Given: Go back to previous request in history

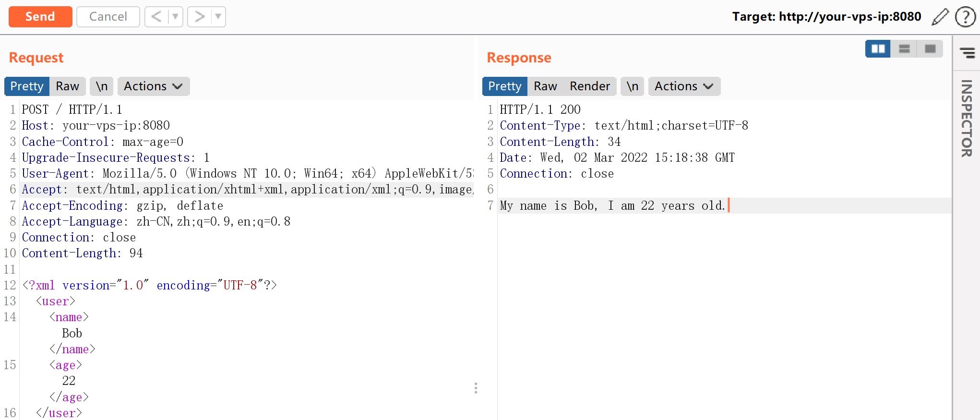Looking at the screenshot, I should 156,17.
